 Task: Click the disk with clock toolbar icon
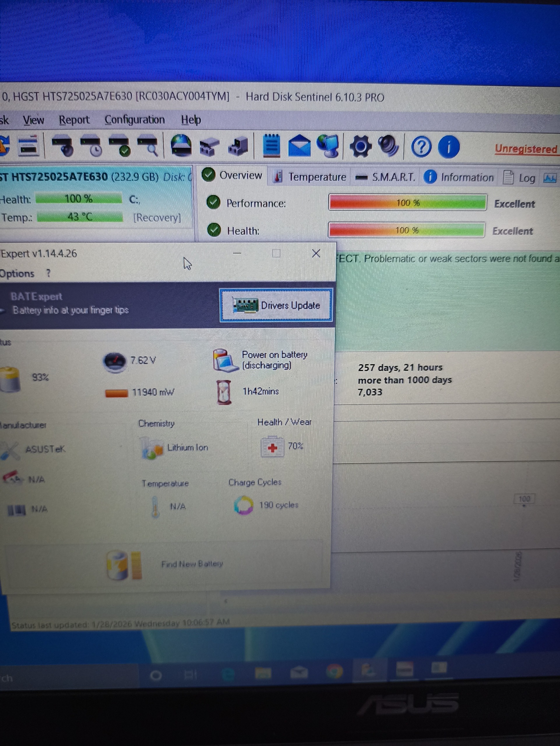[91, 146]
